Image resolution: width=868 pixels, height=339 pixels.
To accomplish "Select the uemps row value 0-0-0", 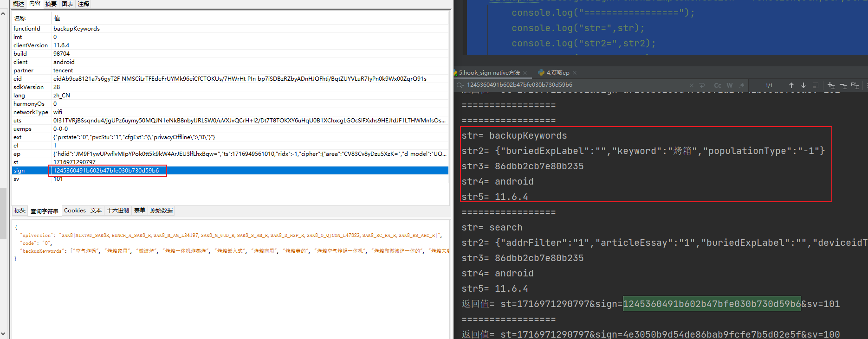I will [x=60, y=129].
